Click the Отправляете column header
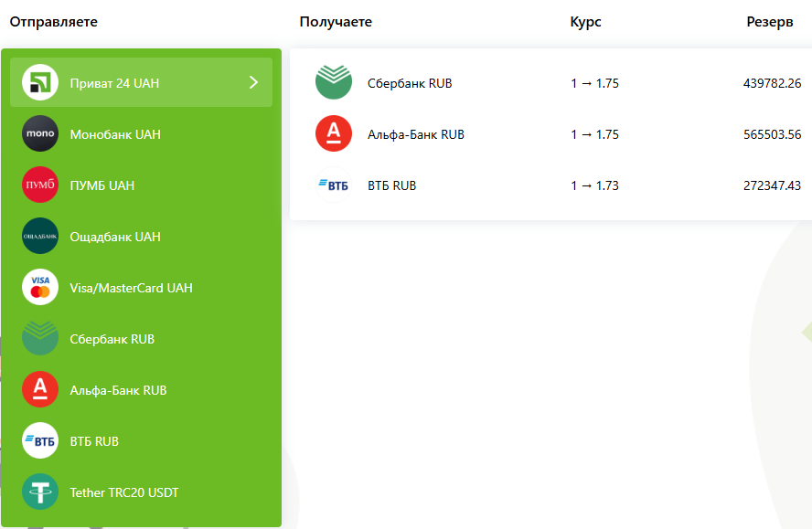Image resolution: width=812 pixels, height=529 pixels. pyautogui.click(x=53, y=22)
